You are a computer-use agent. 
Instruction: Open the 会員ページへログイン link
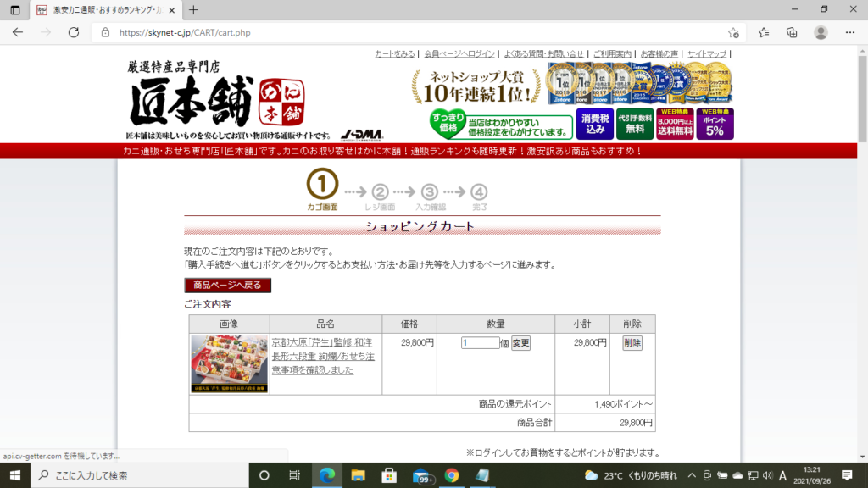[x=459, y=53]
